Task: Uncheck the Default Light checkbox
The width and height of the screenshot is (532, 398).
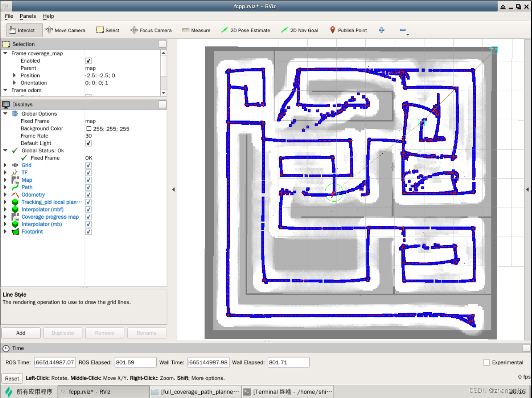Action: [x=88, y=143]
